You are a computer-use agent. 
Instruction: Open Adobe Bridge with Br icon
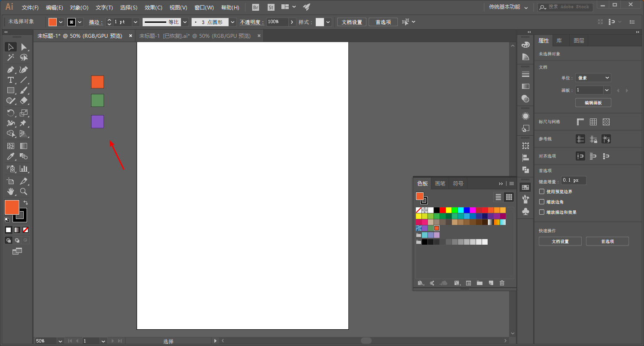coord(256,7)
